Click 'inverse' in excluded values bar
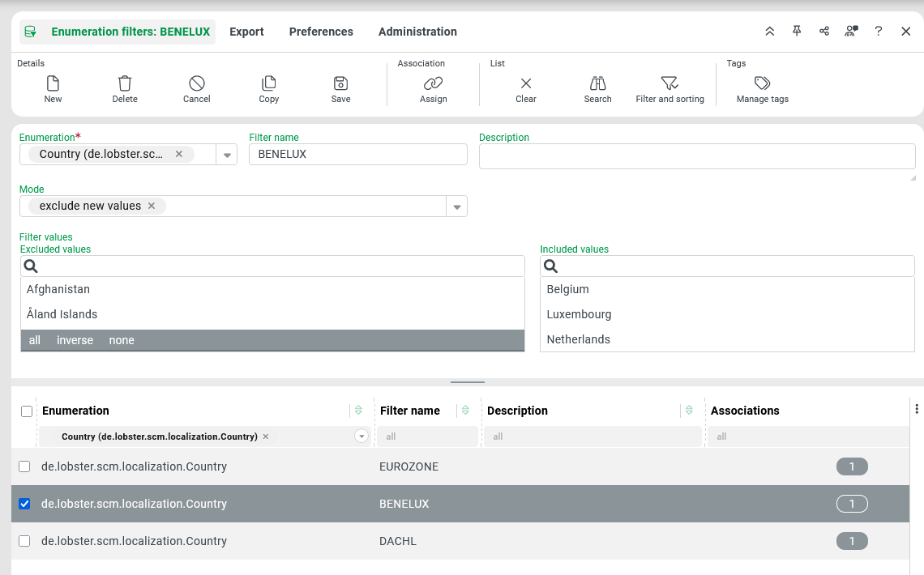This screenshot has width=924, height=575. [x=75, y=340]
